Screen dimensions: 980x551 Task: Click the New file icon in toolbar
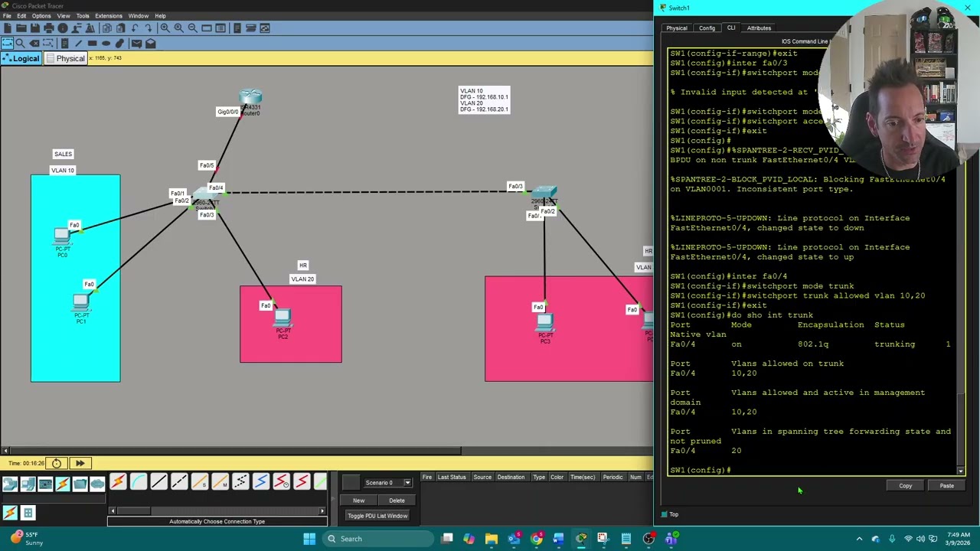(x=8, y=28)
